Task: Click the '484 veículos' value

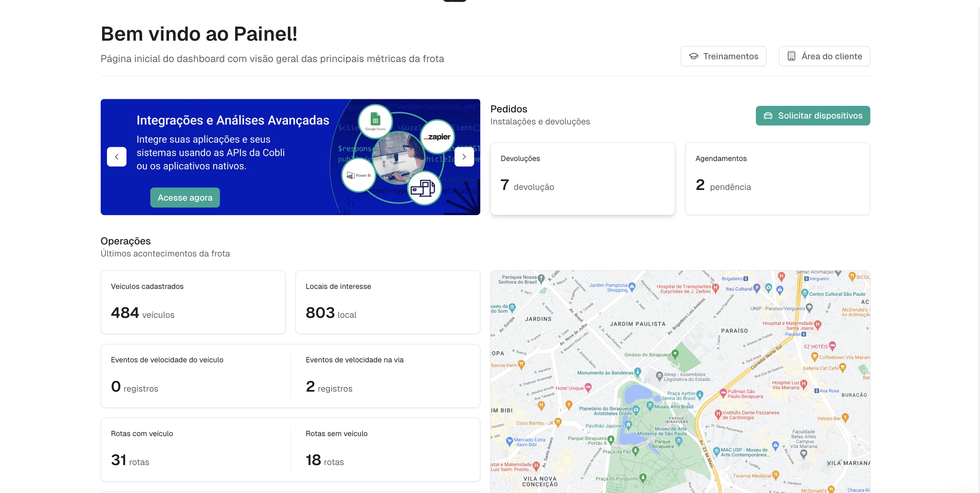Action: [143, 313]
